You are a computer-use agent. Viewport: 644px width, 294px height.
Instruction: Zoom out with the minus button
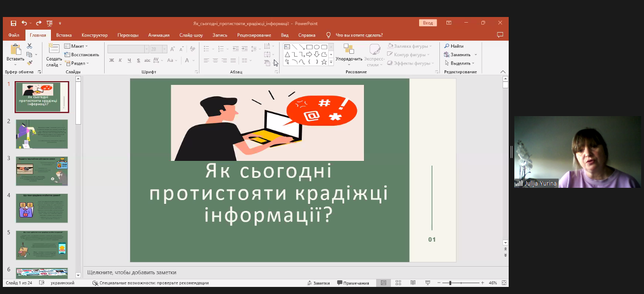439,283
